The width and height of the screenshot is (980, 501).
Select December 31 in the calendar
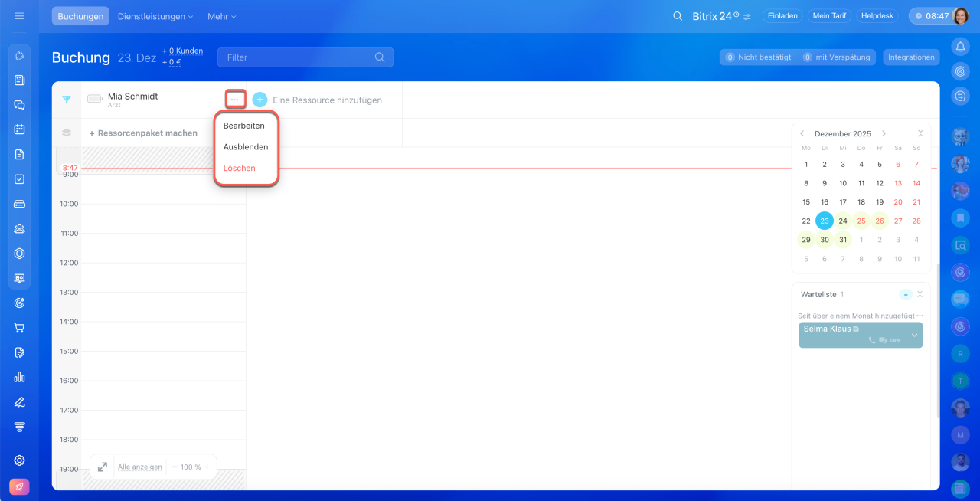coord(842,240)
